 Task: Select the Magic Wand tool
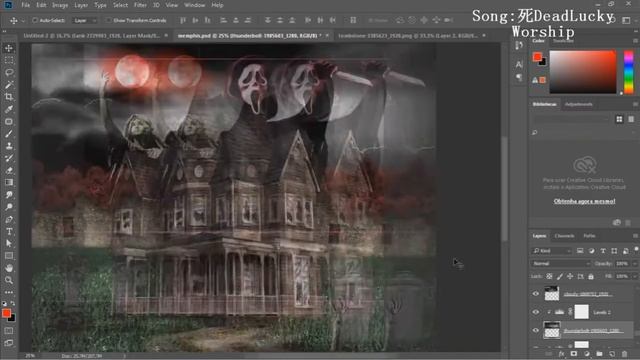(x=9, y=85)
